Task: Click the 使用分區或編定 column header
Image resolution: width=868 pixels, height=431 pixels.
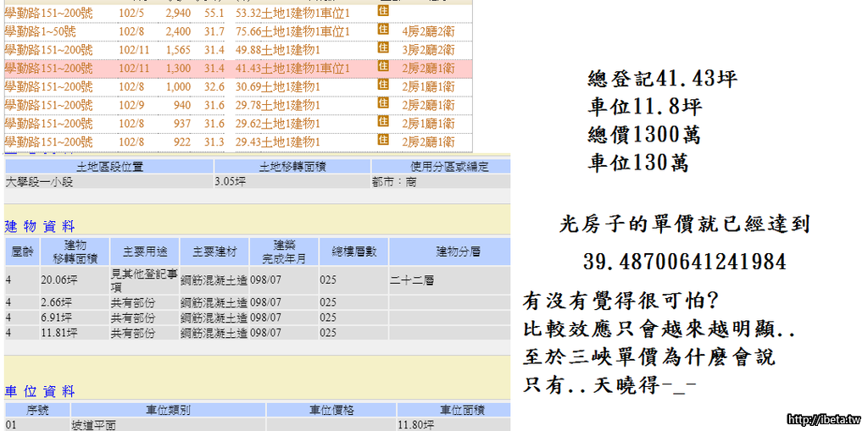Action: click(x=441, y=167)
